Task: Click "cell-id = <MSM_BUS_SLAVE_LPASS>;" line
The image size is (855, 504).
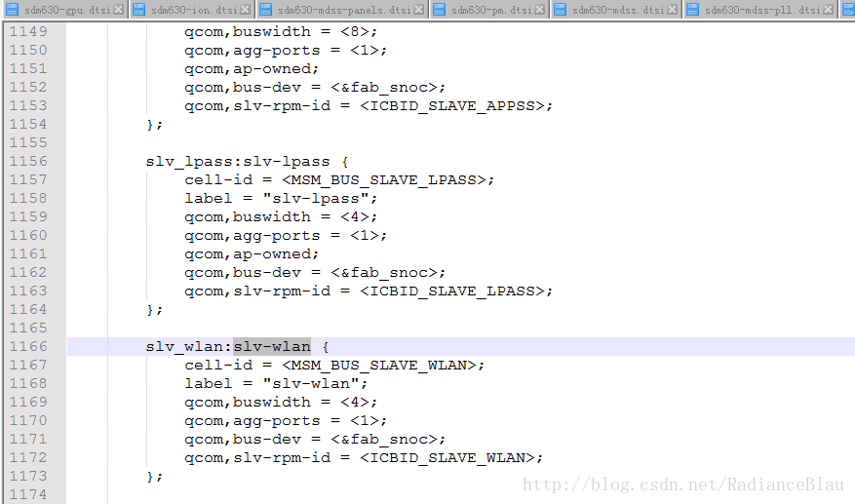Action: coord(339,180)
